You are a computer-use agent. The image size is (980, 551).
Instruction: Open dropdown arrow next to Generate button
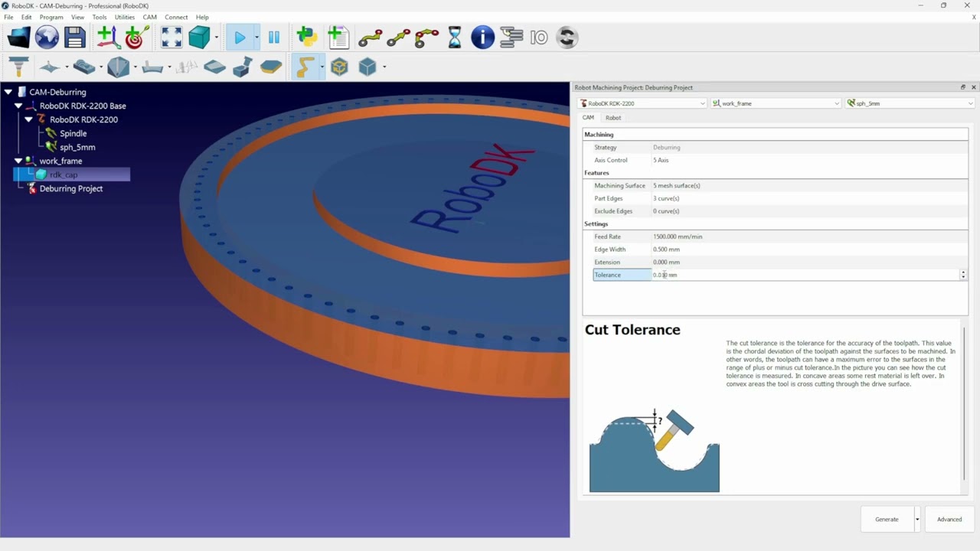click(917, 520)
